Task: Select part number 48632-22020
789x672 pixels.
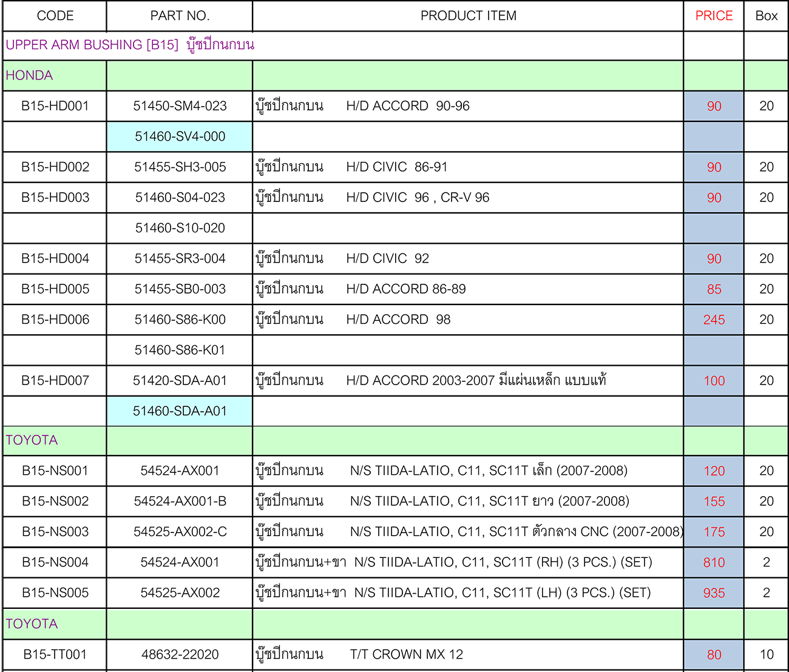Action: click(180, 654)
